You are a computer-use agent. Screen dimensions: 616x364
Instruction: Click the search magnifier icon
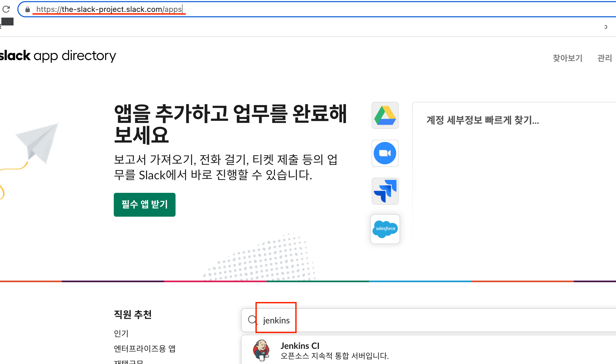click(252, 320)
